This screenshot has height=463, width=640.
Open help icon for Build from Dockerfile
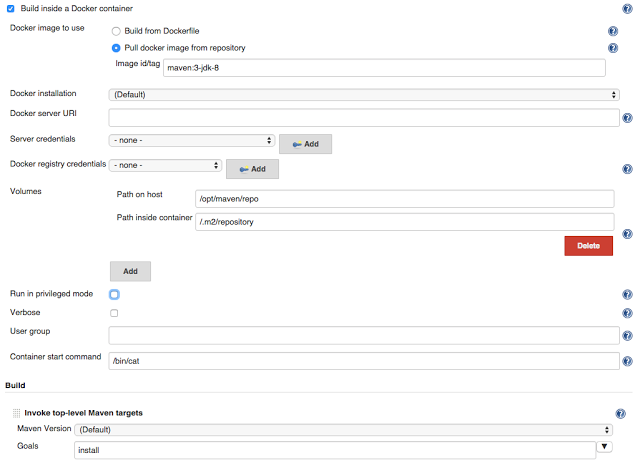click(x=613, y=31)
